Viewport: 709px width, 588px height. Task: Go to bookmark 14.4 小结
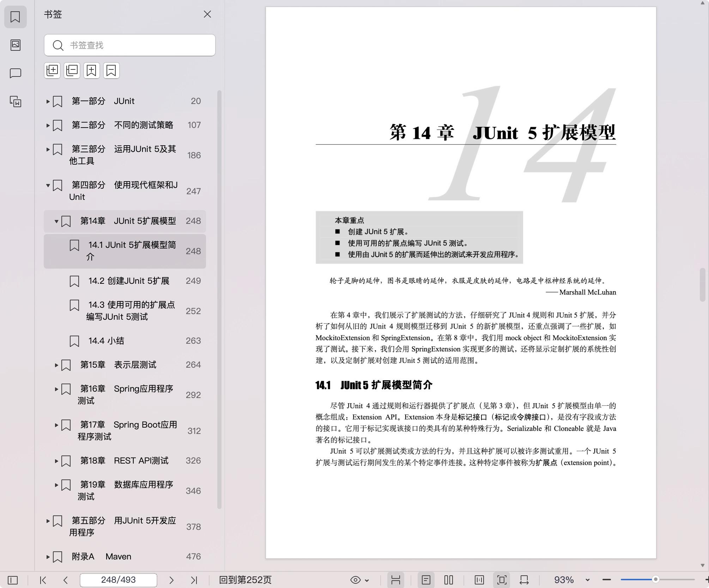(x=125, y=341)
